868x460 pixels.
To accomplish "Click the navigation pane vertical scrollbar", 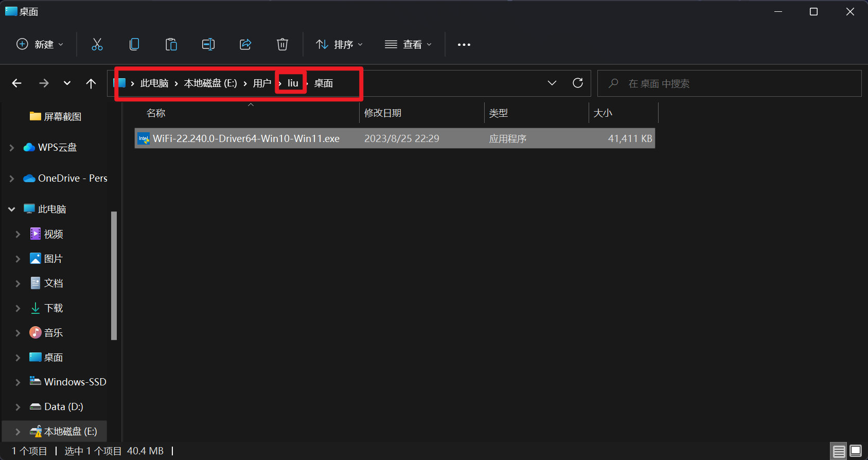I will 114,276.
